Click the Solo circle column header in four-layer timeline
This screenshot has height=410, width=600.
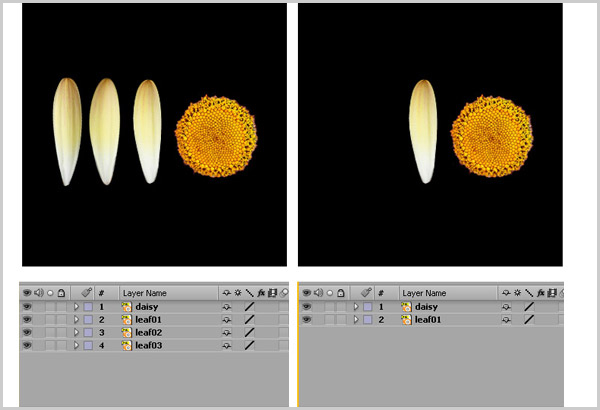point(50,293)
